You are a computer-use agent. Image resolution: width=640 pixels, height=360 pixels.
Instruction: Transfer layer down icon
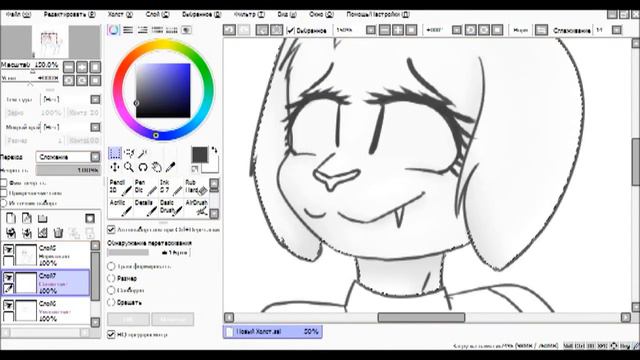(x=11, y=233)
